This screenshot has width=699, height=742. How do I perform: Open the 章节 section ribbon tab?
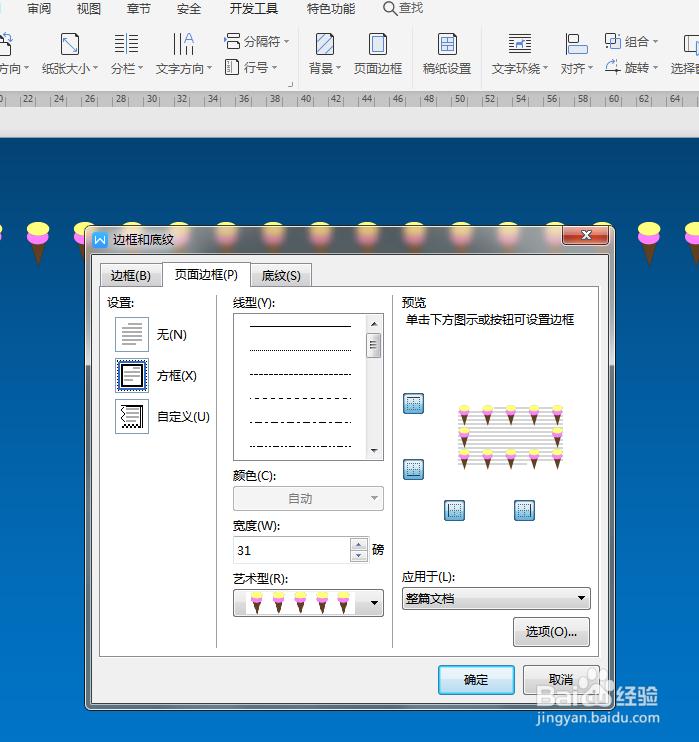click(x=138, y=9)
